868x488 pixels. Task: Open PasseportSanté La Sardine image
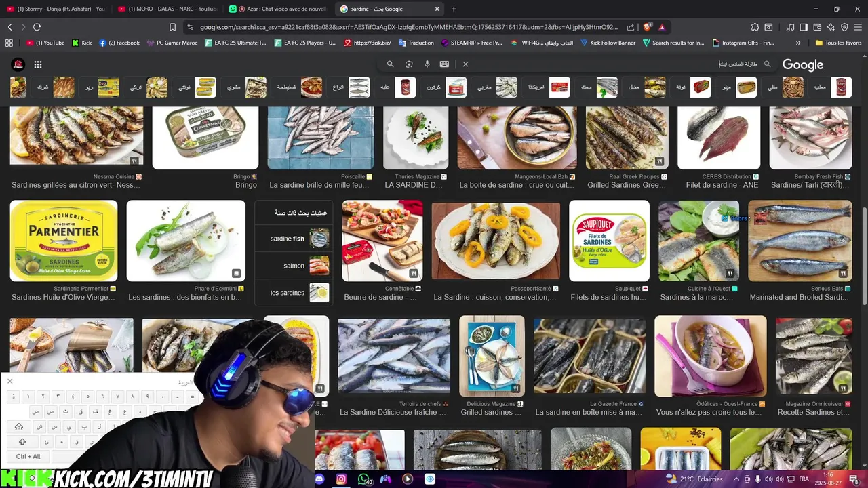(496, 241)
